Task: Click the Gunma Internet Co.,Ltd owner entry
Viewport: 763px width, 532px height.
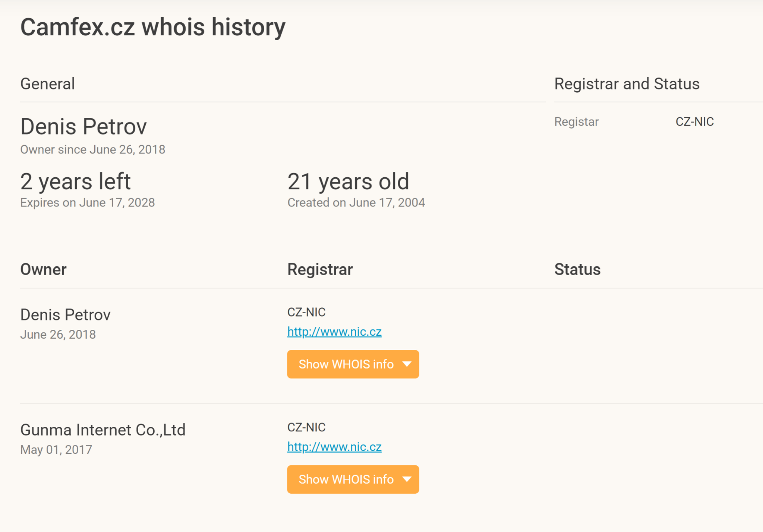Action: coord(103,430)
